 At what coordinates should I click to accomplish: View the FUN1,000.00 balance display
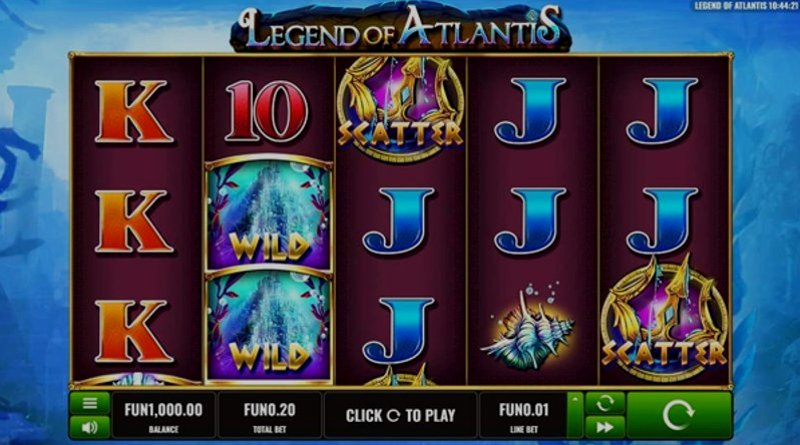(163, 415)
